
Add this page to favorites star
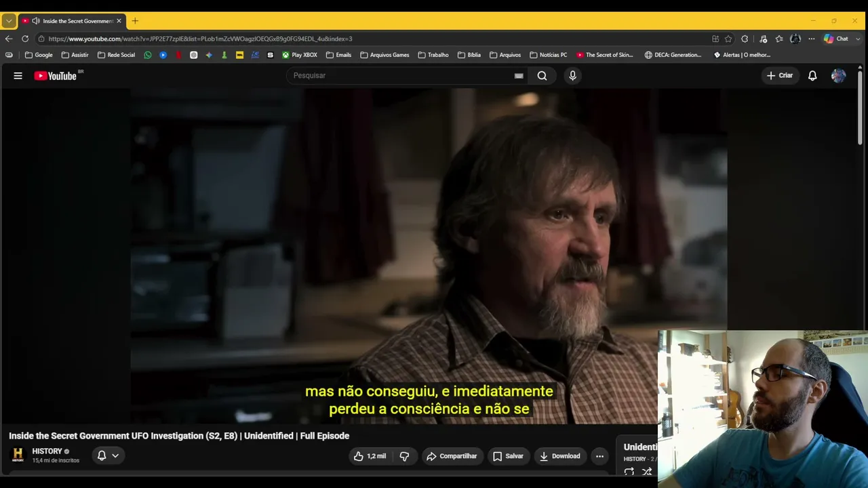(x=728, y=39)
